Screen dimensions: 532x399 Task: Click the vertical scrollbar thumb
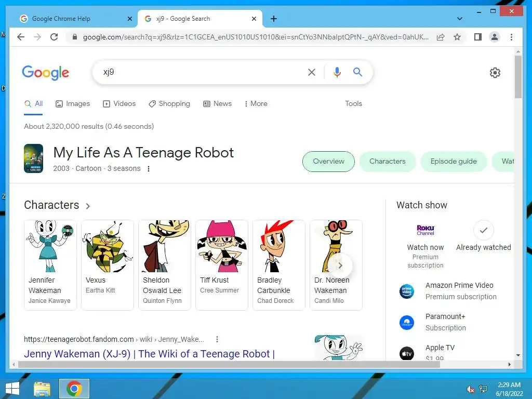point(518,77)
